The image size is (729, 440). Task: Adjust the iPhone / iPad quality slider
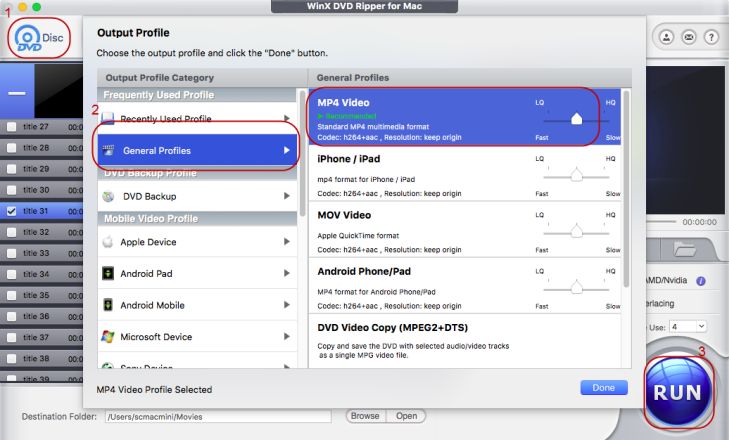pyautogui.click(x=576, y=175)
